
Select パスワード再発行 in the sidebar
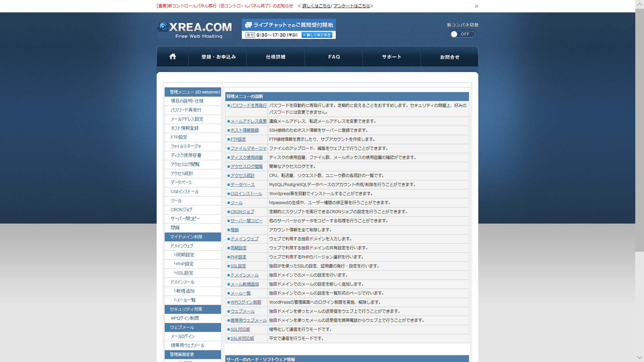tap(186, 110)
